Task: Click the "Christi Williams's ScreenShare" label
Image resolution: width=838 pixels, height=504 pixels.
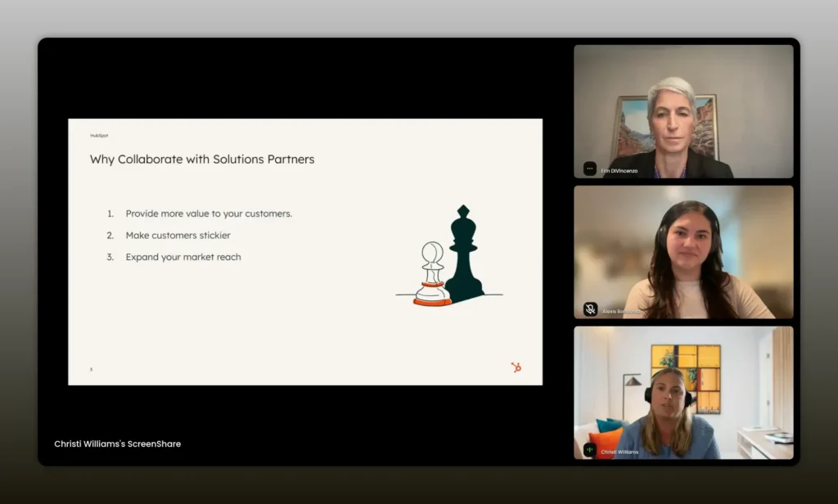Action: click(x=118, y=443)
